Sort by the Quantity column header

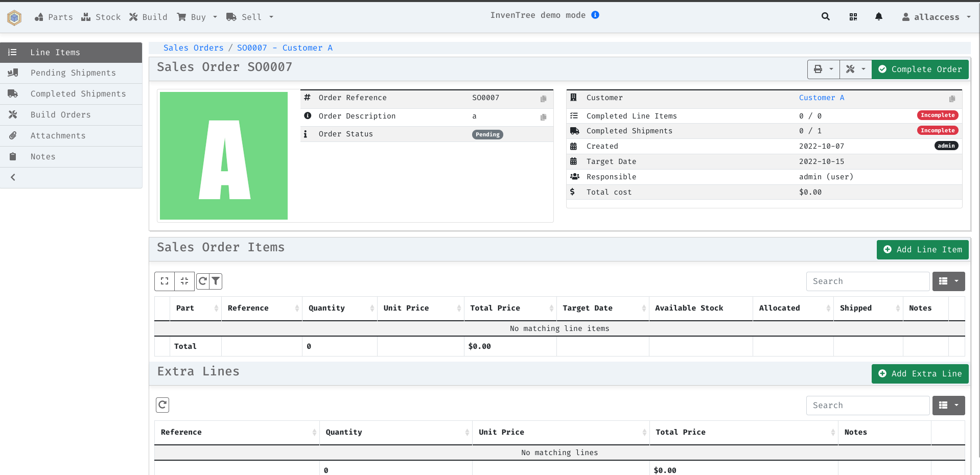click(326, 308)
